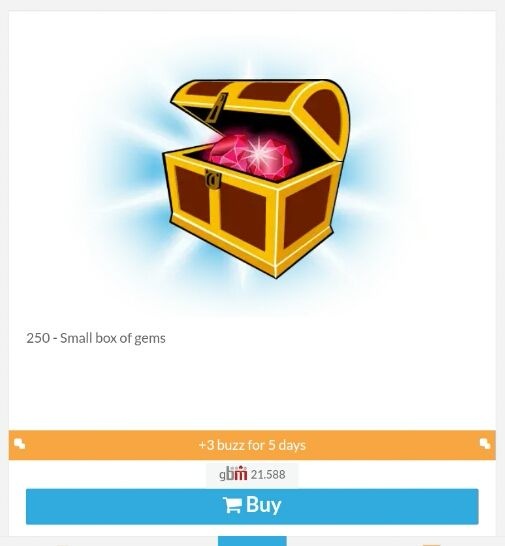This screenshot has width=505, height=546.
Task: Click the left dice icon on the orange banner
Action: click(x=20, y=444)
